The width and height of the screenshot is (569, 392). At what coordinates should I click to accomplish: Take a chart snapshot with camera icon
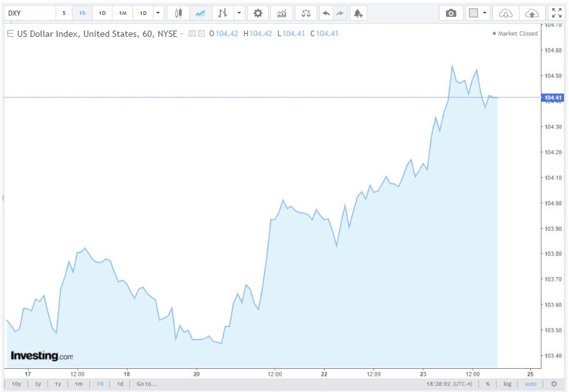pyautogui.click(x=452, y=12)
